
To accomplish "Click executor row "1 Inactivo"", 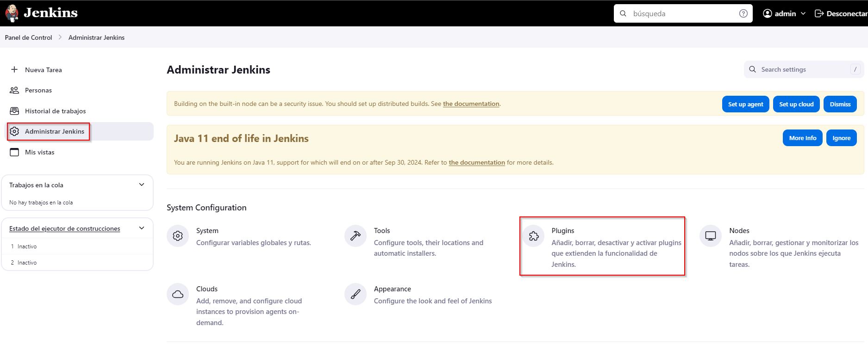I will (77, 246).
